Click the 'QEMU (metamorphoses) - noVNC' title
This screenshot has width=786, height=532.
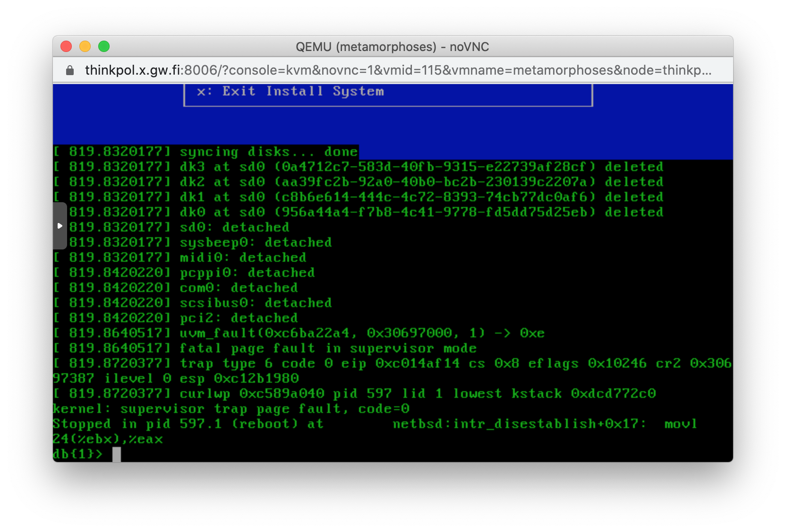pos(392,47)
